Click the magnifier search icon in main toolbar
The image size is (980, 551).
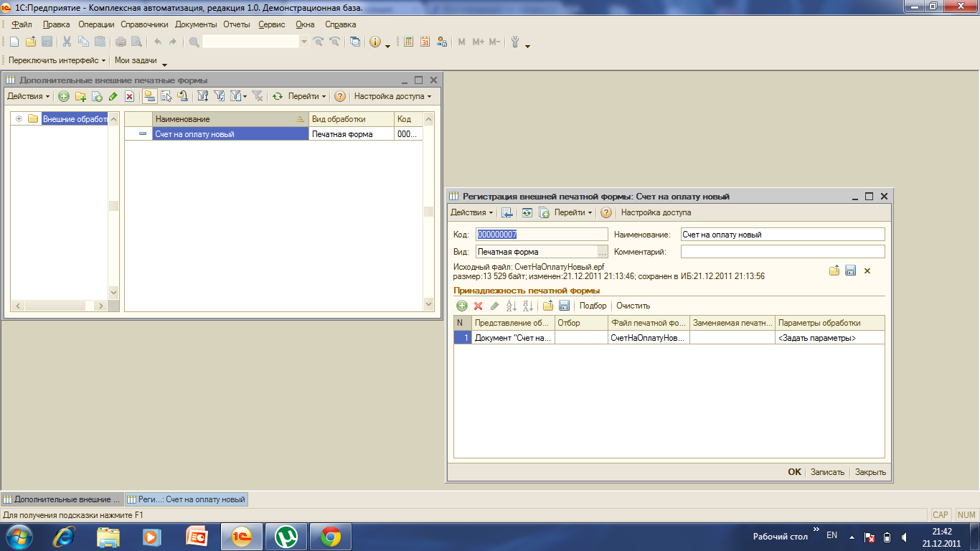click(x=194, y=42)
